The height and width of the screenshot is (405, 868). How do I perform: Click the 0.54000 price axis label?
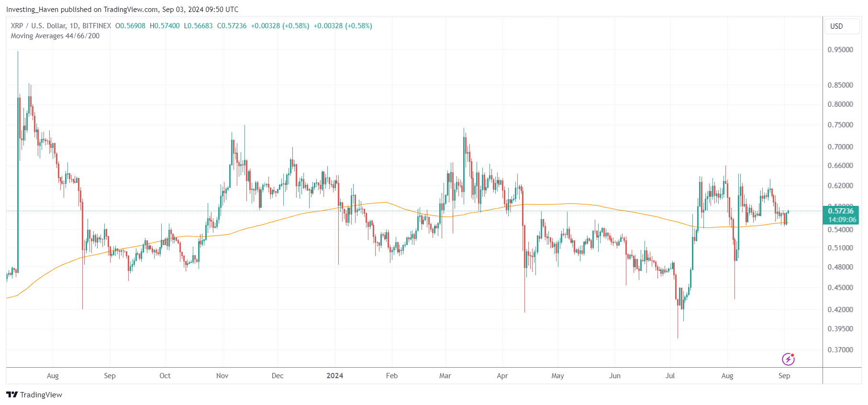tap(840, 230)
